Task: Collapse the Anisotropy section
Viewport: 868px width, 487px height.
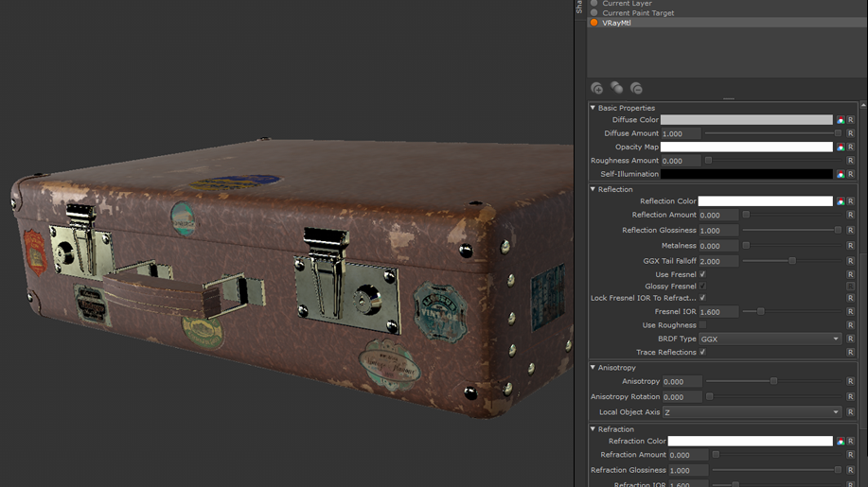Action: (x=593, y=367)
